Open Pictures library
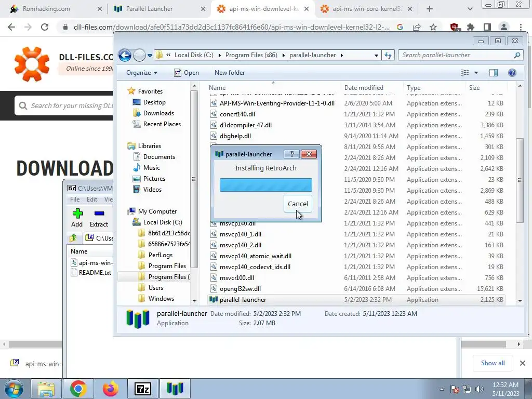Image resolution: width=532 pixels, height=399 pixels. pos(149,179)
